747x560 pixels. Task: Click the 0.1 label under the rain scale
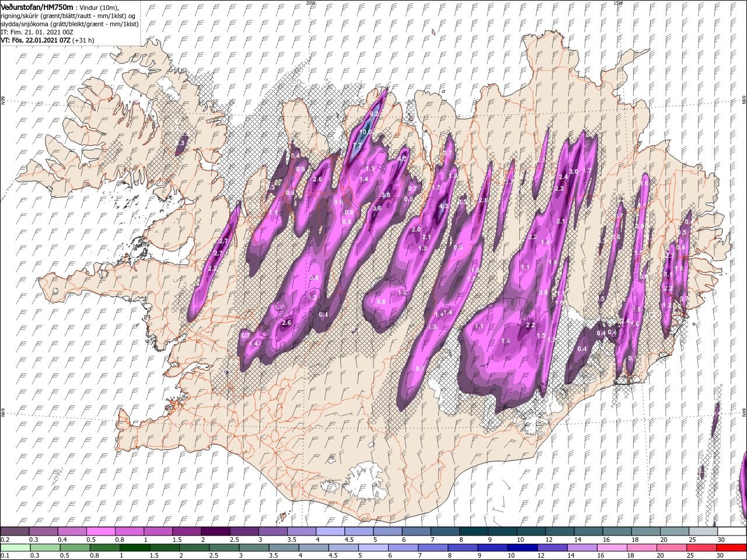[5, 556]
